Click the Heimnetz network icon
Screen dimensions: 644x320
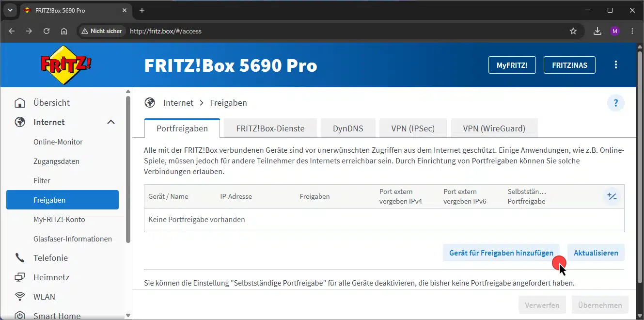tap(20, 277)
